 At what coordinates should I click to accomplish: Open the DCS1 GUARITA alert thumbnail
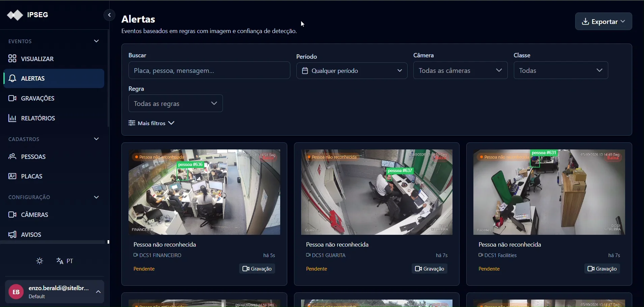tap(377, 192)
